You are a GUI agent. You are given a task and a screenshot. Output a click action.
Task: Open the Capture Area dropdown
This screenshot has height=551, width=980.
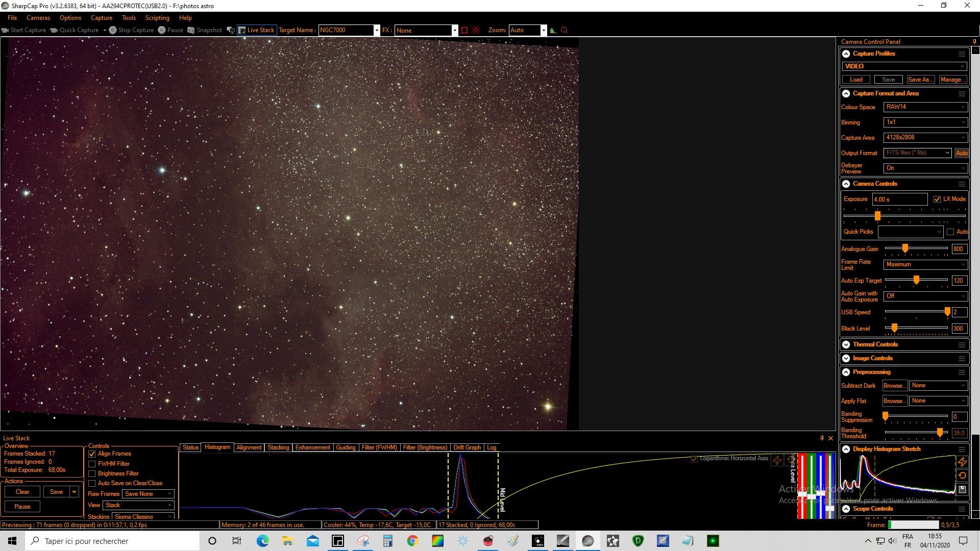pos(925,138)
